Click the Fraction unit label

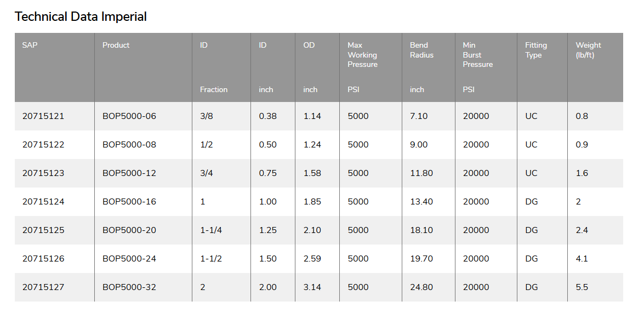[x=214, y=89]
